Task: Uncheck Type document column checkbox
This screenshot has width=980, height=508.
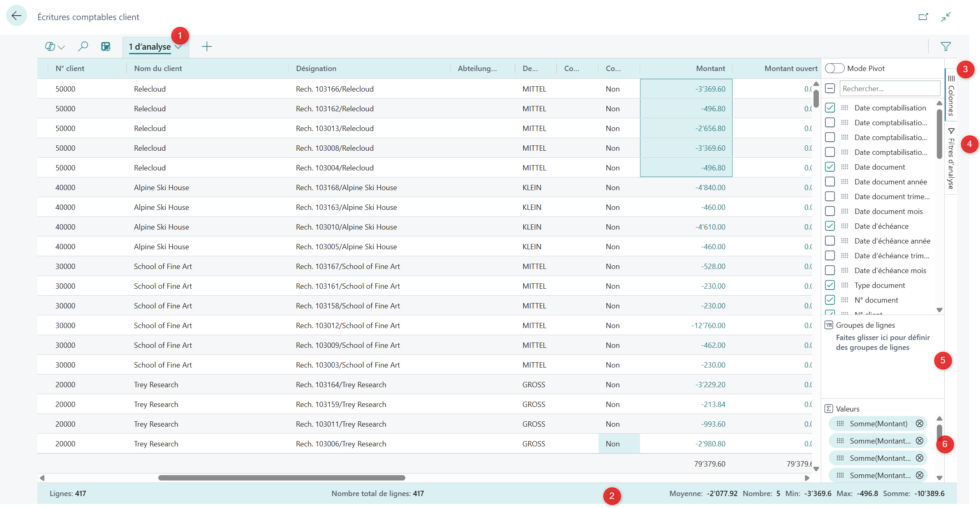Action: 830,285
